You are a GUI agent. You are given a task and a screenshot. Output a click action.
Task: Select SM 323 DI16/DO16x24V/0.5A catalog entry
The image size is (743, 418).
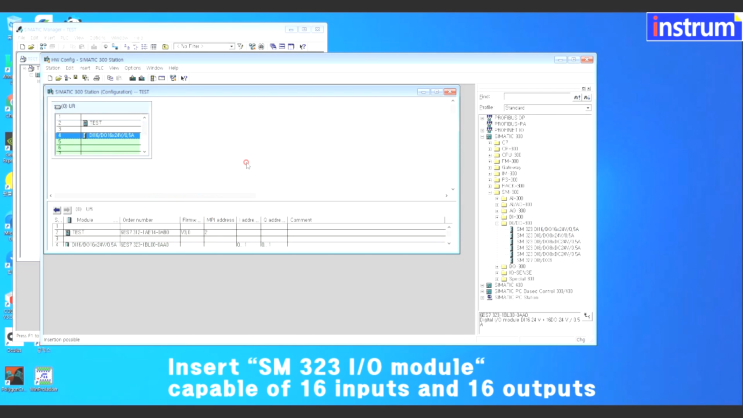pos(547,229)
